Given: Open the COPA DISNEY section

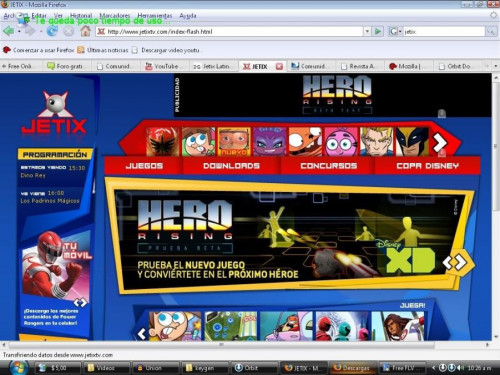Looking at the screenshot, I should click(x=427, y=166).
